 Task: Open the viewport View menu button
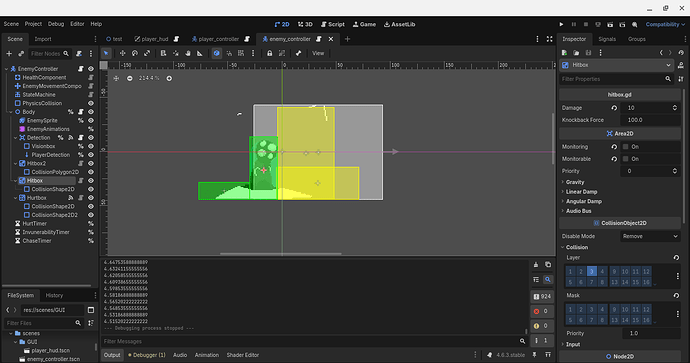[318, 53]
